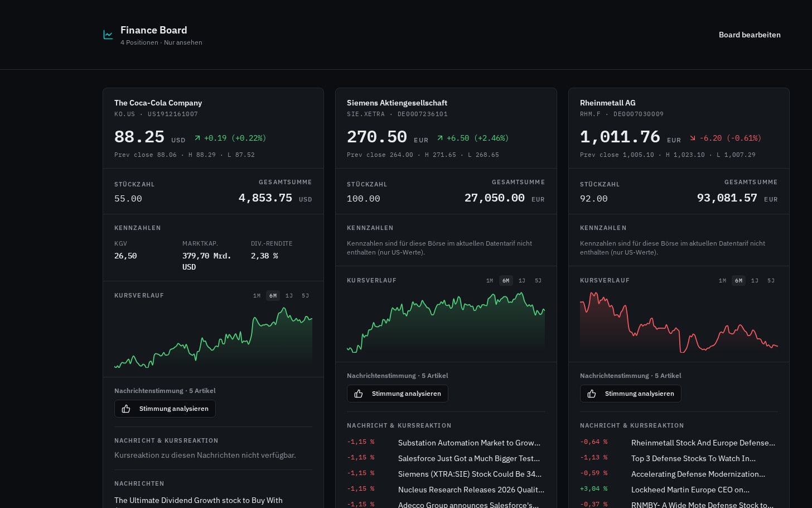Image resolution: width=812 pixels, height=508 pixels.
Task: Open 'Salesforce Just Got a Much Bigger Test' article
Action: [469, 458]
